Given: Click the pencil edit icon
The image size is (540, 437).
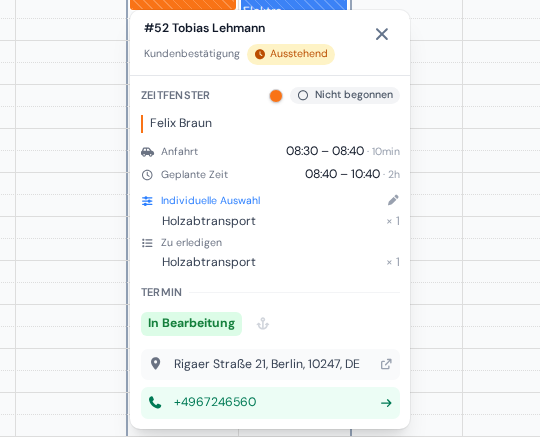Looking at the screenshot, I should [393, 200].
